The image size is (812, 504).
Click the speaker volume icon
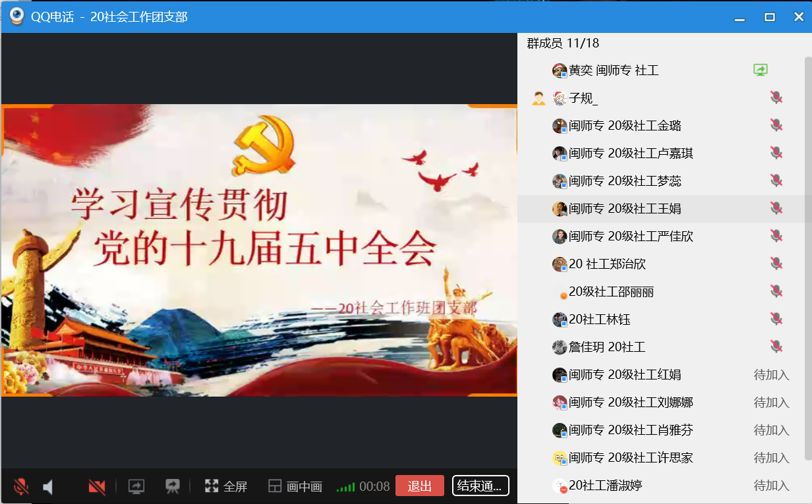[x=47, y=487]
